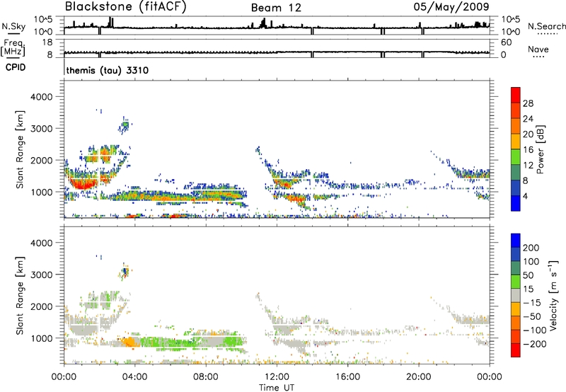Click the dotted legend sample below the Nave label

(x=538, y=57)
